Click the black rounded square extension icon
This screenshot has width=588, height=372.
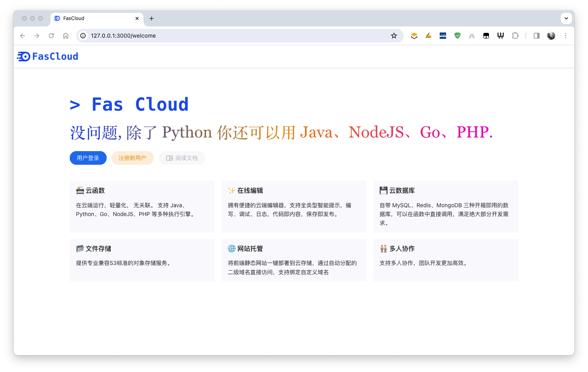(x=486, y=36)
